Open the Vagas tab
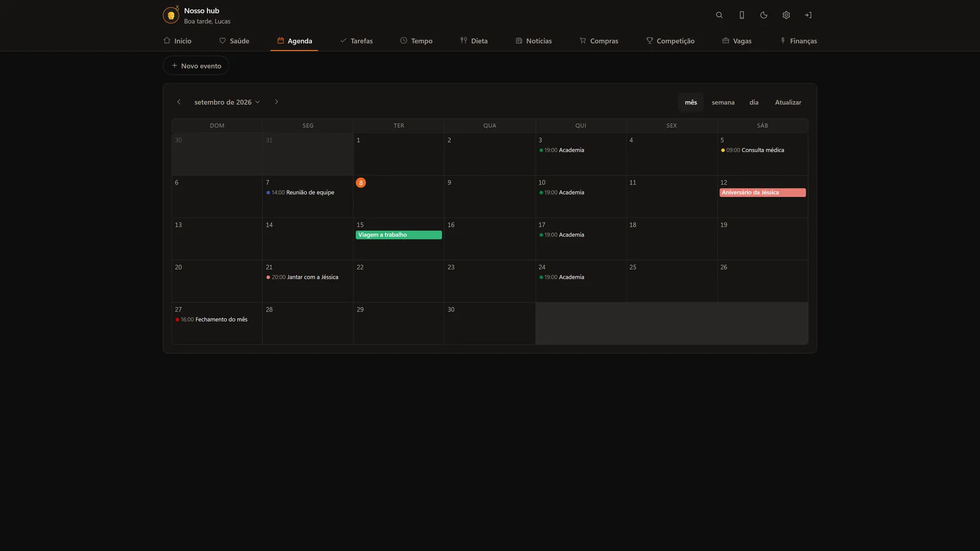This screenshot has height=551, width=980. pyautogui.click(x=737, y=41)
